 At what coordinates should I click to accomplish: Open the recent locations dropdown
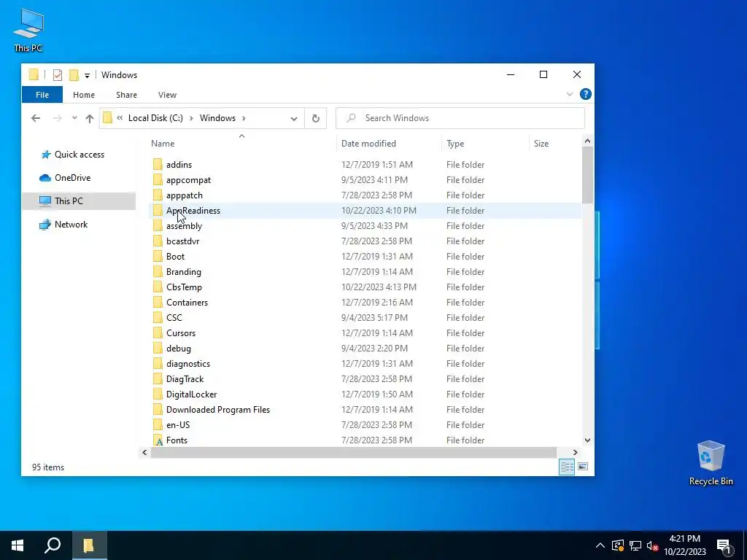point(74,118)
